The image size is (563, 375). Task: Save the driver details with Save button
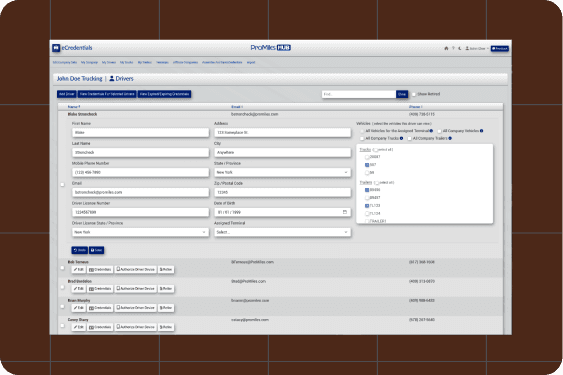coord(97,250)
